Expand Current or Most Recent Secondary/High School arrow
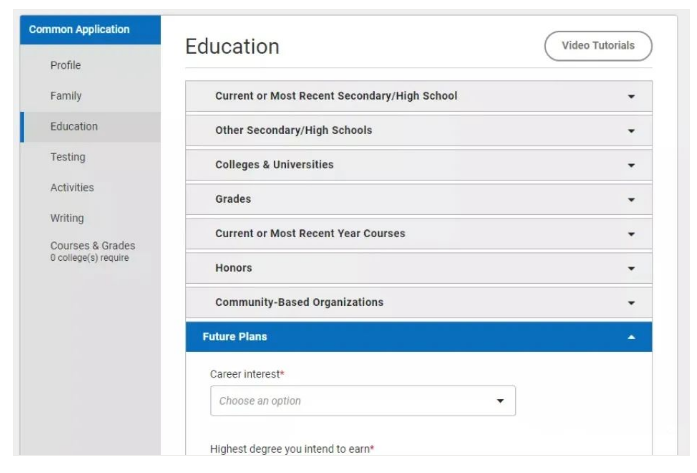 631,96
